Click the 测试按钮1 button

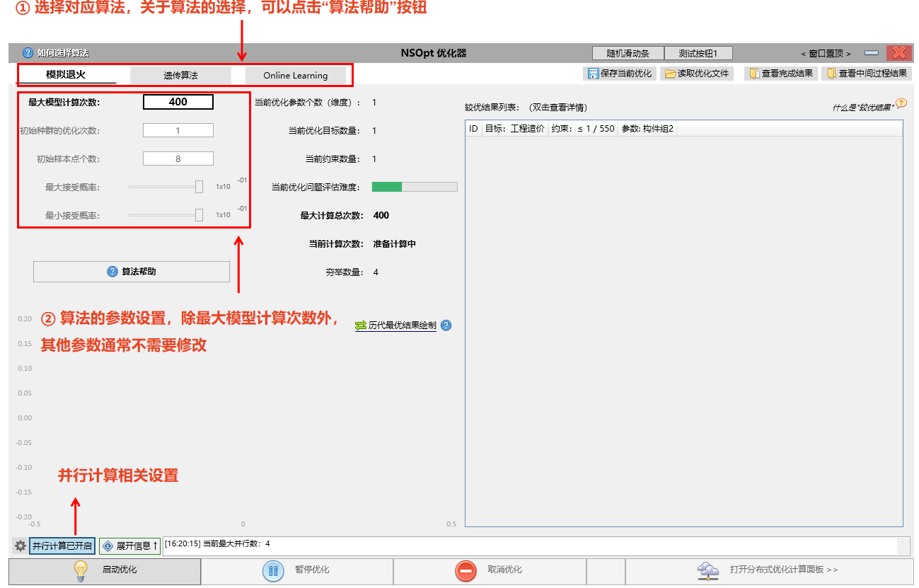point(698,53)
